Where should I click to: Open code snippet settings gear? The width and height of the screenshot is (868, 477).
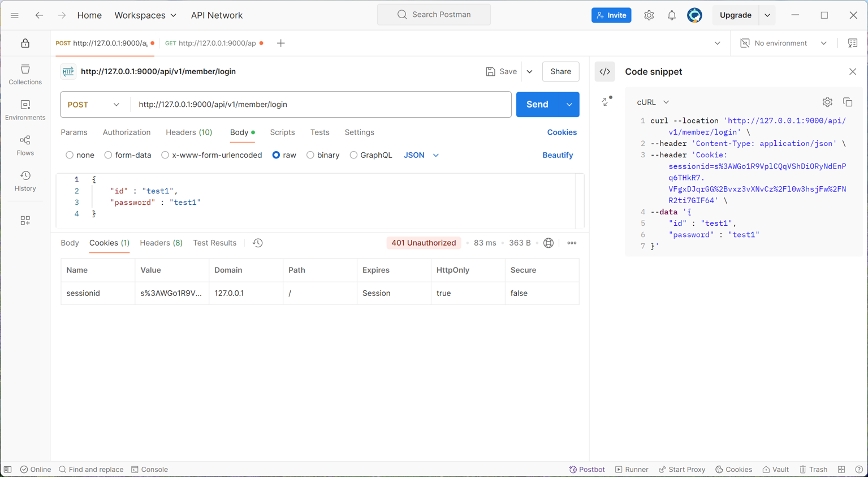click(x=827, y=102)
